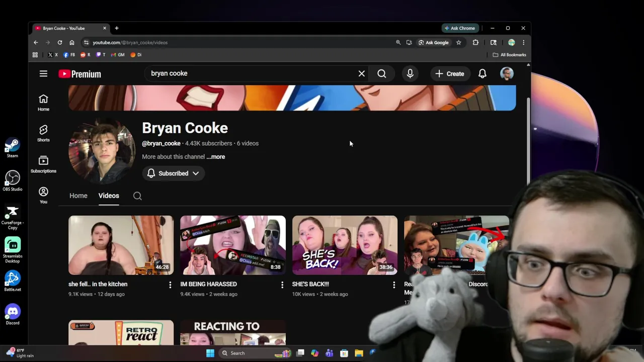Expand channel description via '...more'
This screenshot has width=644, height=362.
pos(215,157)
